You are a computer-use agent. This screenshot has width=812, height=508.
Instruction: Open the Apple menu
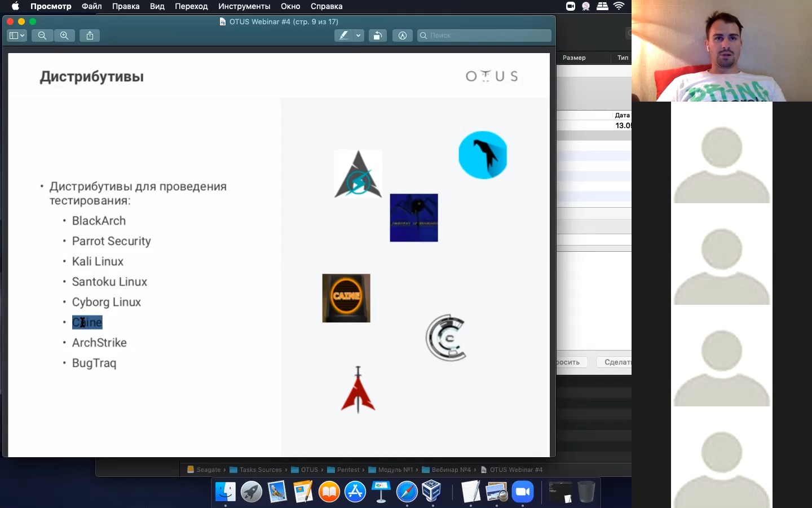pos(15,6)
